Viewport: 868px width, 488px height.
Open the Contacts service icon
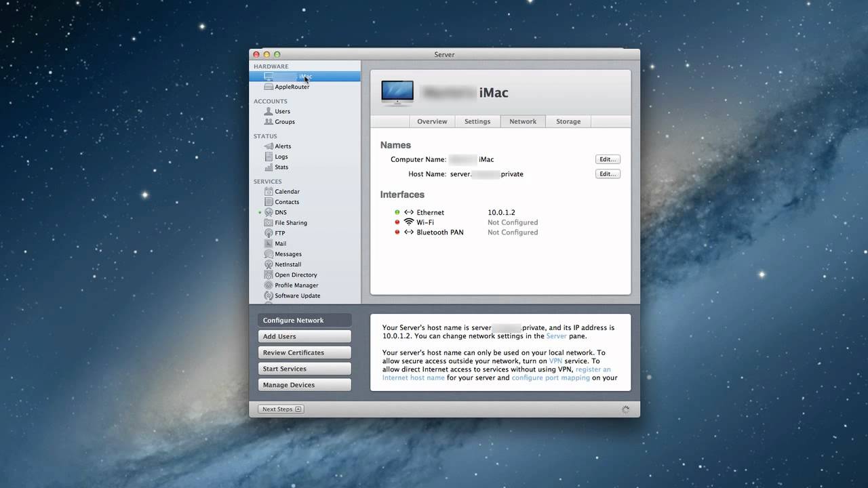point(269,202)
